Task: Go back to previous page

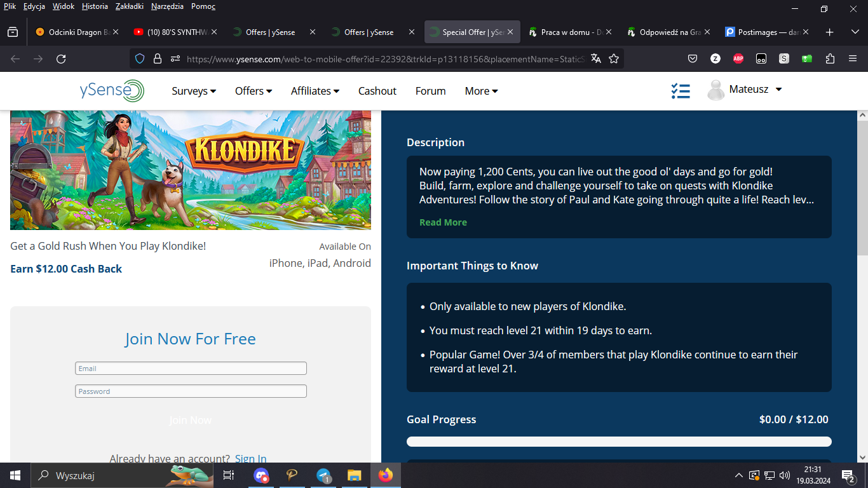Action: [x=15, y=59]
